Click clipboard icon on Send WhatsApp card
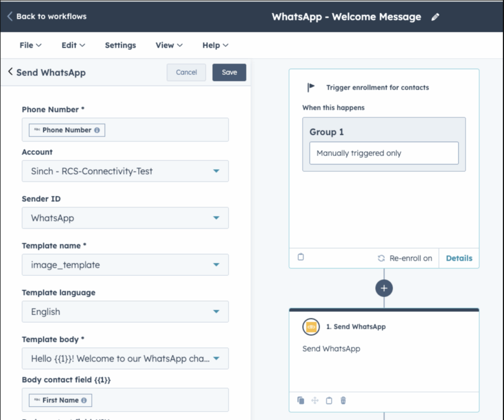Screen dimensions: 504x420 [329, 400]
